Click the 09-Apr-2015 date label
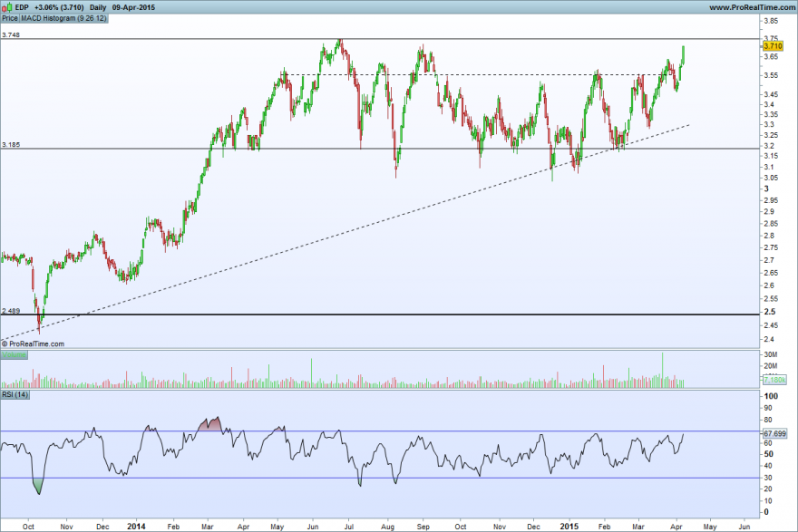 click(x=134, y=7)
